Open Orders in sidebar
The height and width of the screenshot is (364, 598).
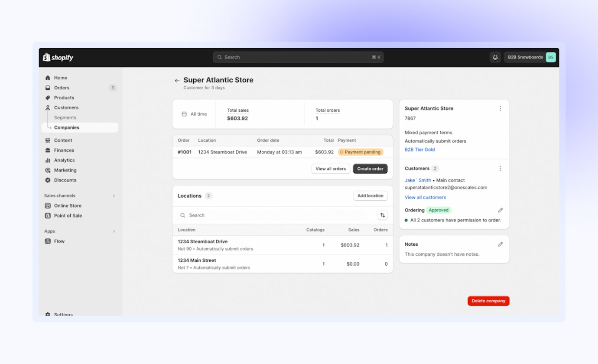(62, 88)
